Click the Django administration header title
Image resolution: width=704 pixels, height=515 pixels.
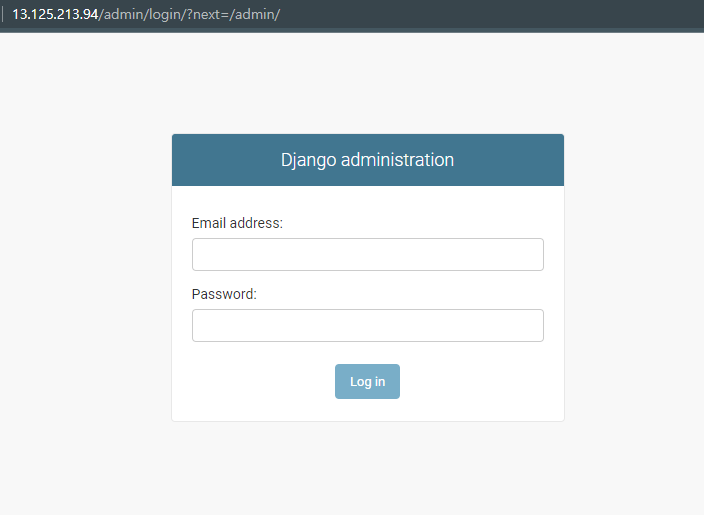(367, 160)
